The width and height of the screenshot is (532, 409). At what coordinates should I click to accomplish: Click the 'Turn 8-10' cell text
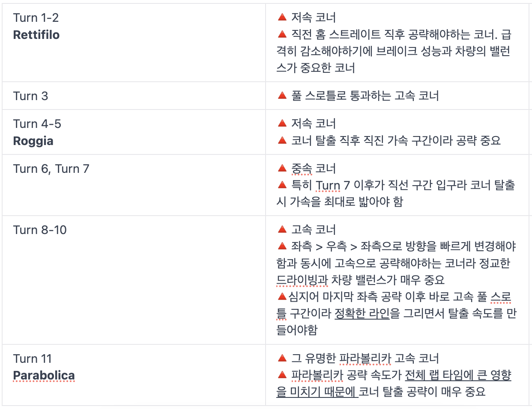(40, 230)
